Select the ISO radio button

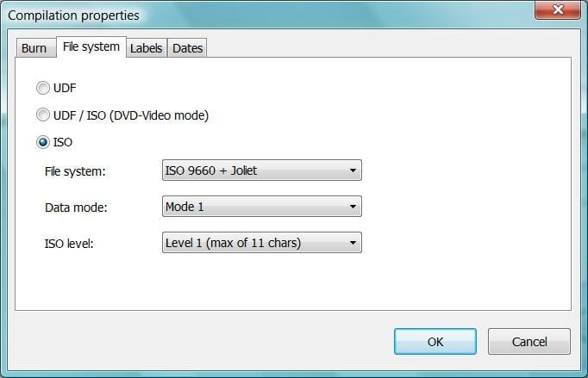tap(43, 142)
